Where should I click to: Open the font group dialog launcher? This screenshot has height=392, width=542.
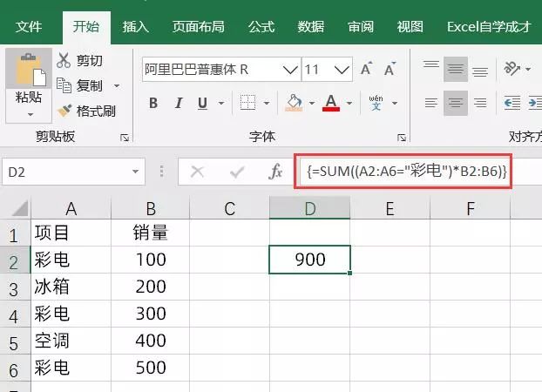402,138
